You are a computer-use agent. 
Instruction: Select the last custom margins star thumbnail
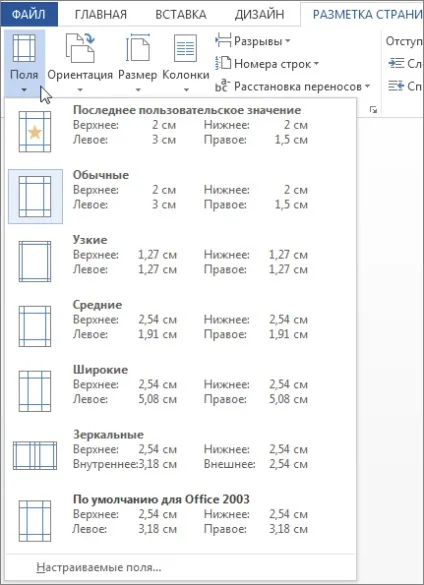click(35, 131)
